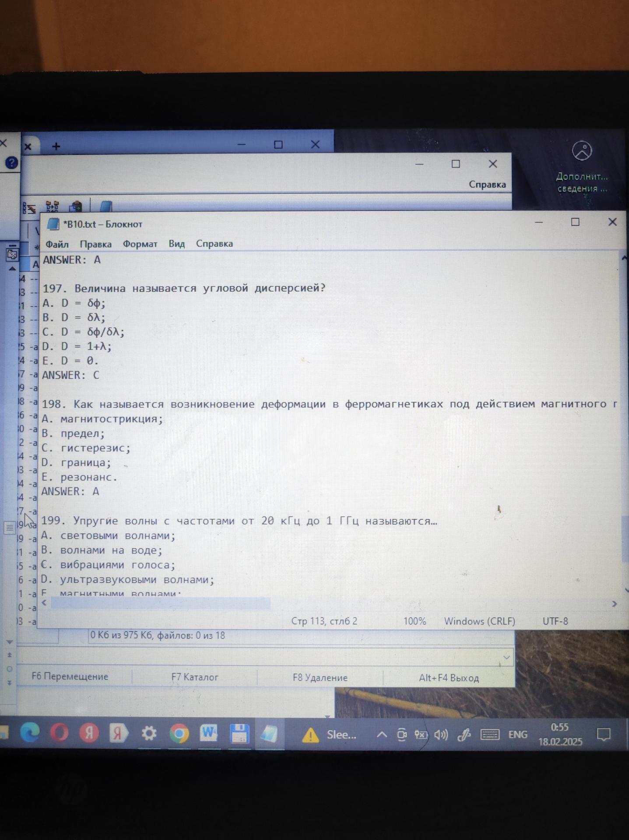Click 'Windows (CRLF)' in Notepad status bar
This screenshot has width=629, height=840.
click(479, 621)
